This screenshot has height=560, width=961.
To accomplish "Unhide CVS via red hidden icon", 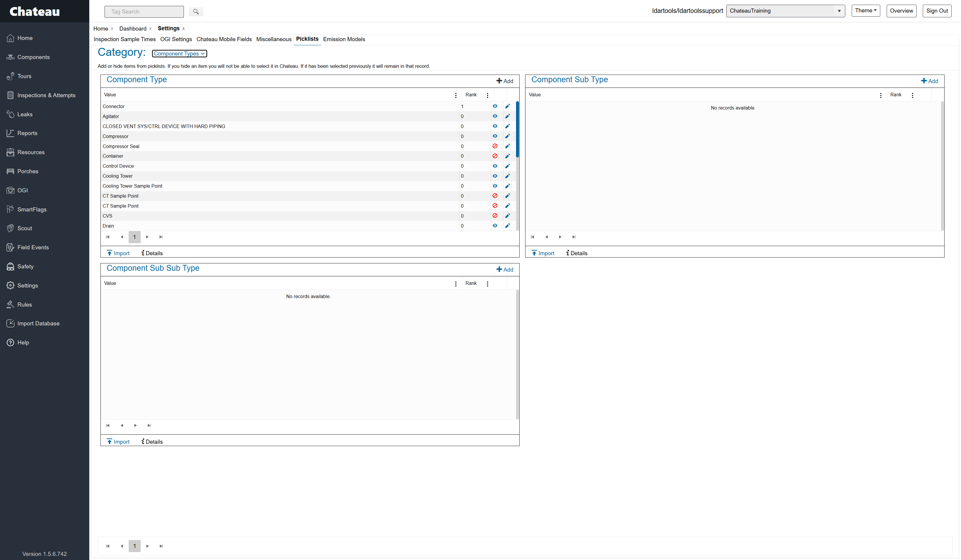I will tap(495, 216).
